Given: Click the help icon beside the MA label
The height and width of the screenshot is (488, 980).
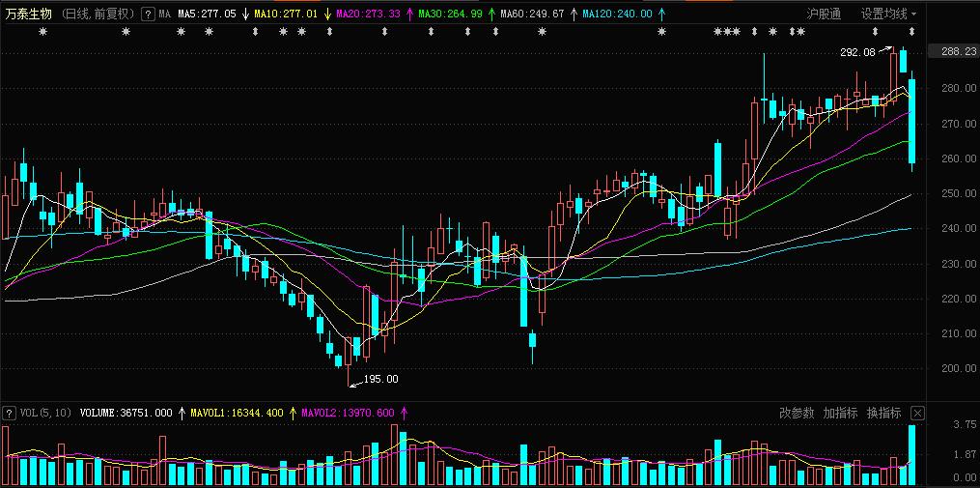Looking at the screenshot, I should point(147,14).
